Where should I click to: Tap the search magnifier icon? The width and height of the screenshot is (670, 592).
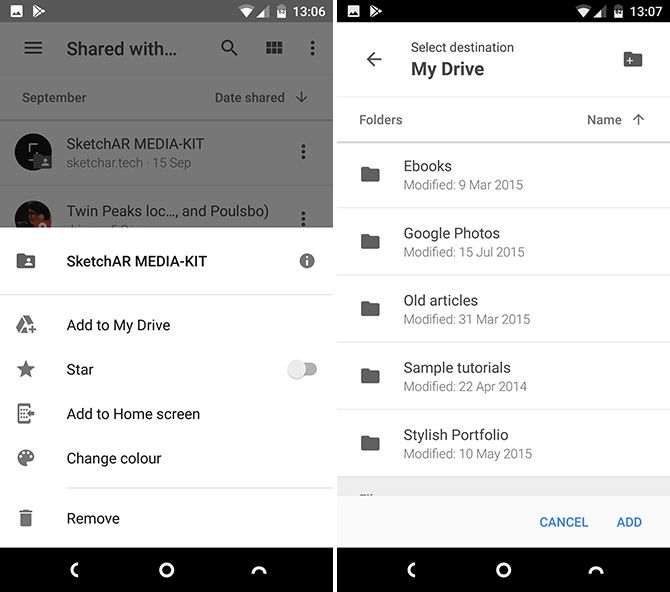(x=229, y=48)
